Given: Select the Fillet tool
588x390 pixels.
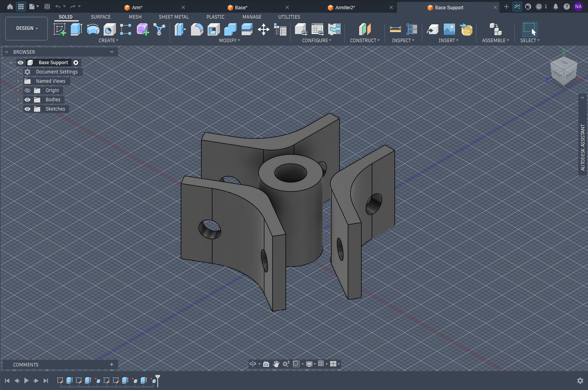Looking at the screenshot, I should [x=197, y=29].
